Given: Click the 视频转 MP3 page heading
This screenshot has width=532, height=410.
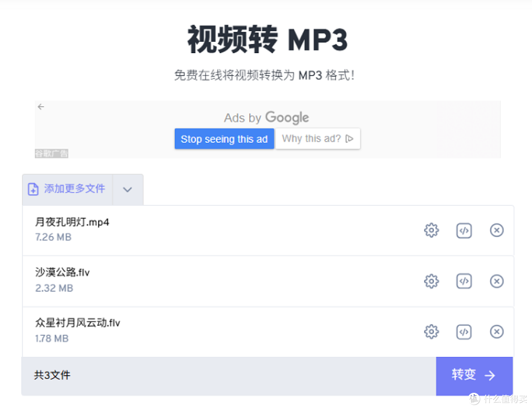Looking at the screenshot, I should (x=267, y=39).
